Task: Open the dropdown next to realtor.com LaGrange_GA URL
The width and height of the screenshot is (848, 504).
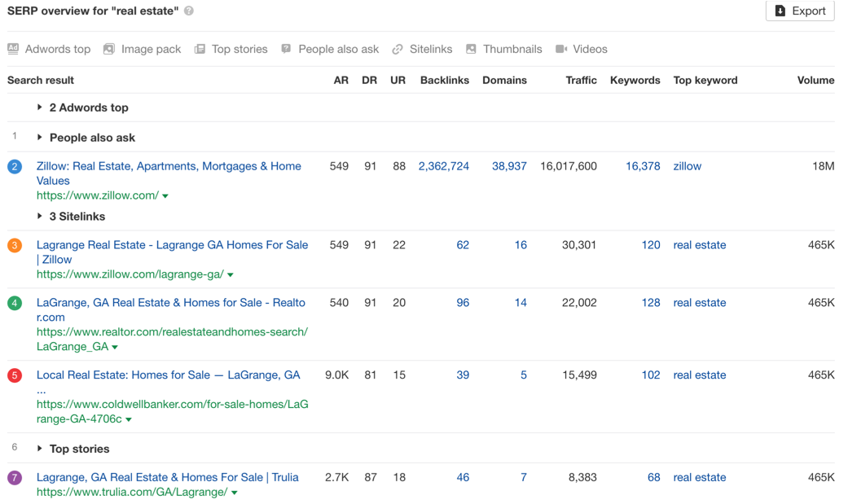Action: pyautogui.click(x=115, y=347)
